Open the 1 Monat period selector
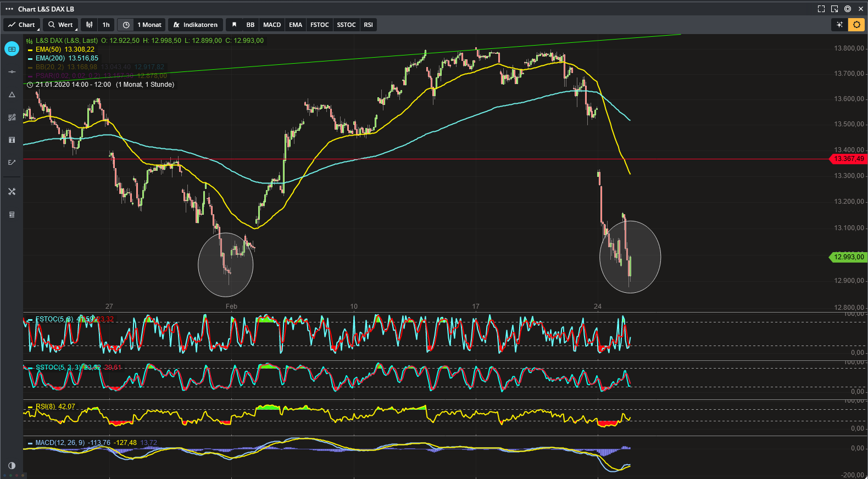Screen dimensions: 868x479 149,25
